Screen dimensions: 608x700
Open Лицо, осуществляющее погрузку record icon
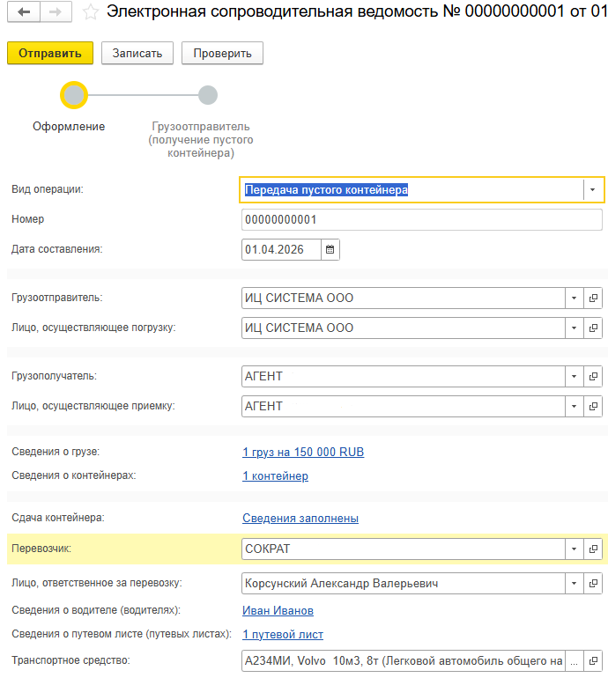(593, 328)
